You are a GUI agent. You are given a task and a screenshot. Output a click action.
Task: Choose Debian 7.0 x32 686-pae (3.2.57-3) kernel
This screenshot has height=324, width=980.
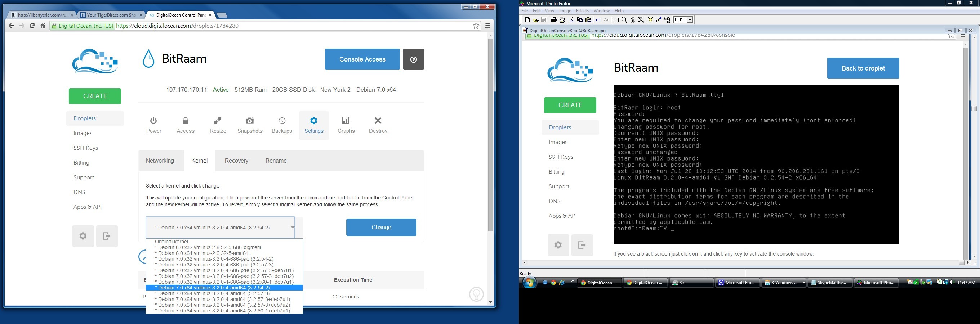[224, 265]
